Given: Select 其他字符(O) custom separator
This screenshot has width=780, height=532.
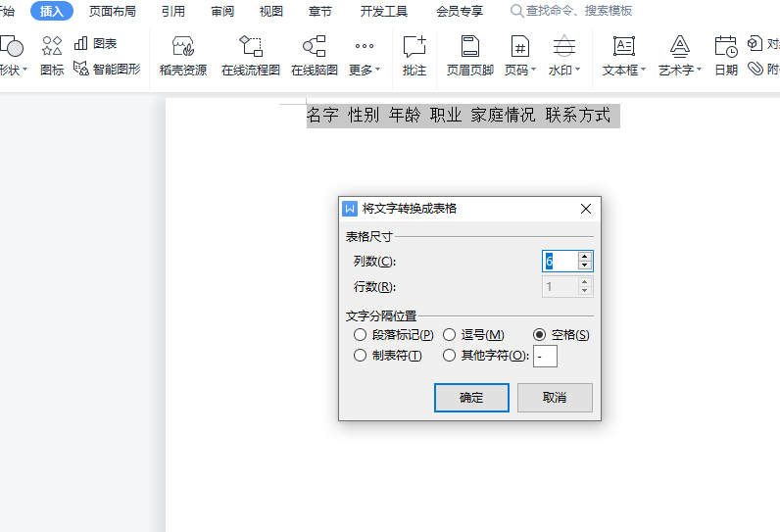Looking at the screenshot, I should coord(486,356).
